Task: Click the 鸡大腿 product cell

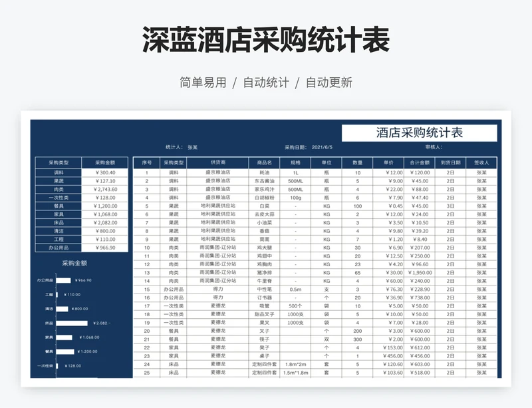Action: [264, 248]
